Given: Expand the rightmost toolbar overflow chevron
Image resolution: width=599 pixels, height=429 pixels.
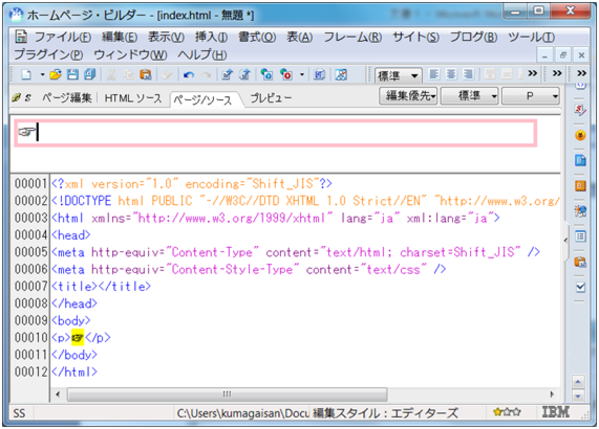Looking at the screenshot, I should point(581,73).
